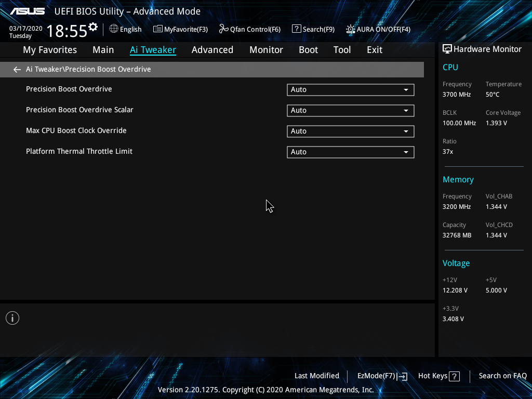This screenshot has width=532, height=399.
Task: Open the Boot tab
Action: tap(309, 50)
